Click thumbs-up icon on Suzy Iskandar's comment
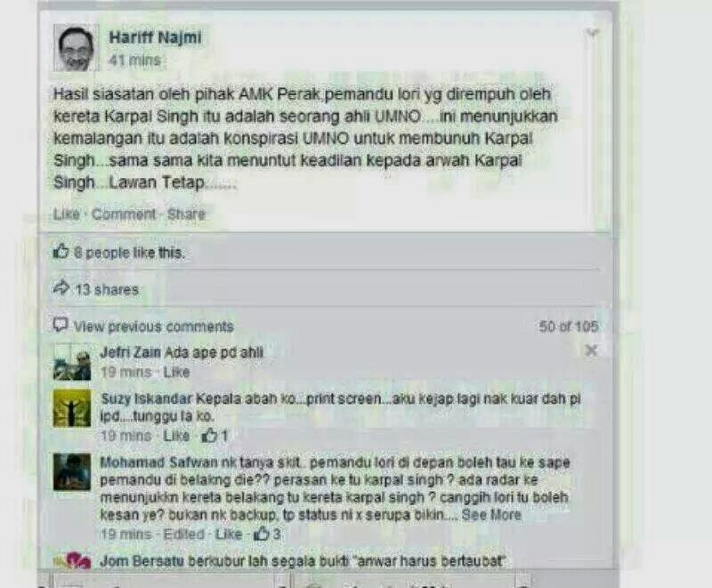Image resolution: width=712 pixels, height=588 pixels. (x=209, y=436)
